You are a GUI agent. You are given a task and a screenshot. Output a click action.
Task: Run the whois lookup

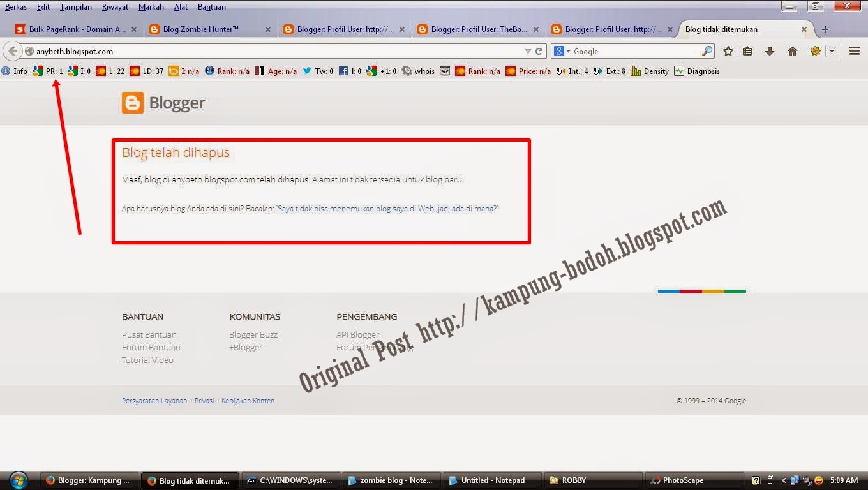[x=423, y=71]
